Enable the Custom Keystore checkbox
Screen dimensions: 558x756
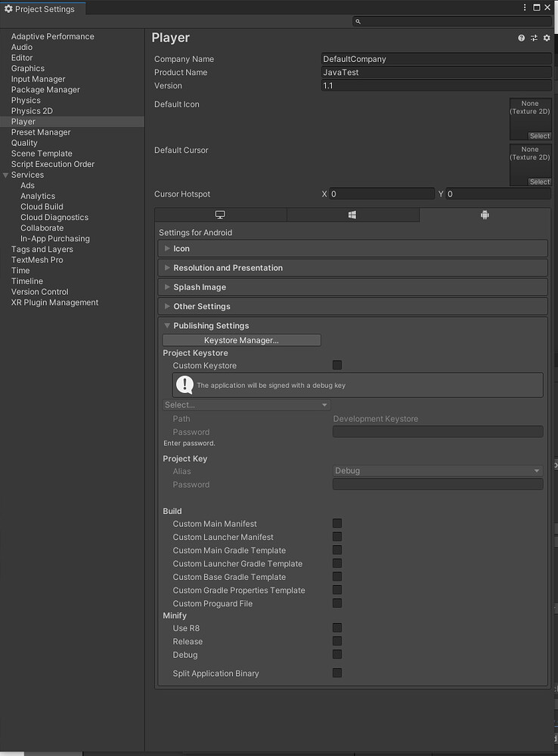pos(336,365)
